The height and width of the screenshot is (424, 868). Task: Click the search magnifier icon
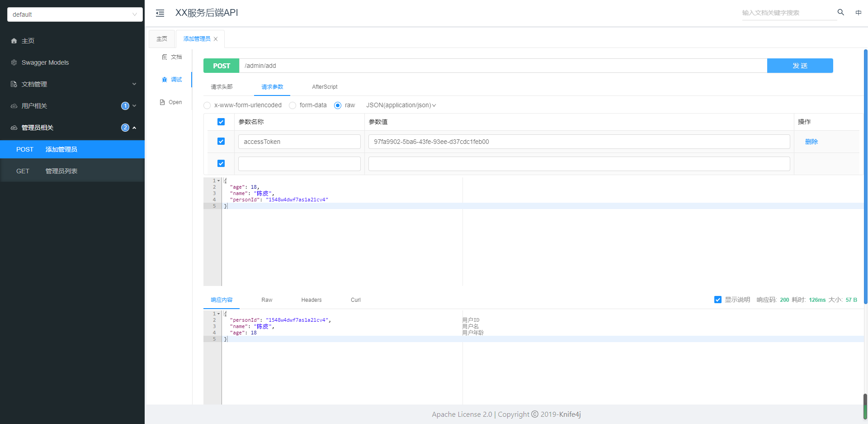(x=841, y=12)
